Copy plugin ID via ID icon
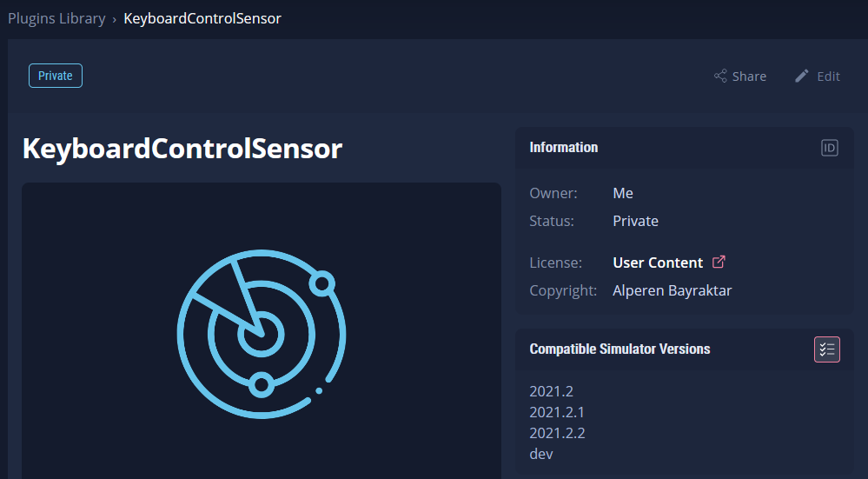 click(829, 148)
